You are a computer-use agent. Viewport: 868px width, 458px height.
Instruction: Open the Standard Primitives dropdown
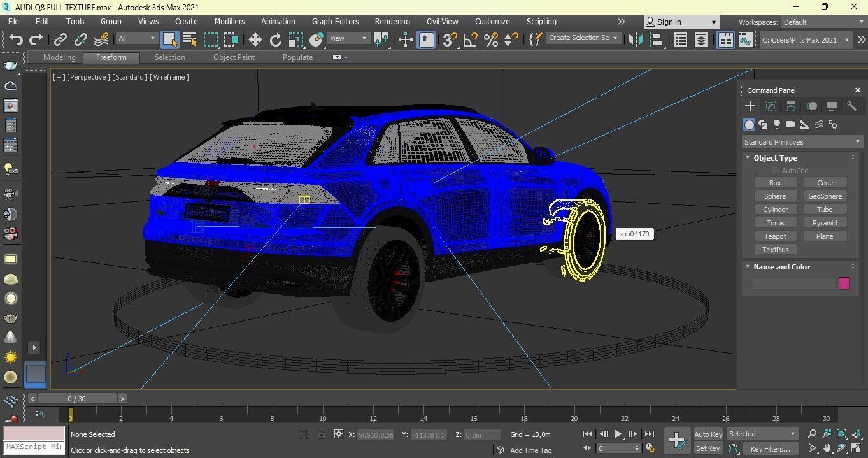pyautogui.click(x=802, y=142)
